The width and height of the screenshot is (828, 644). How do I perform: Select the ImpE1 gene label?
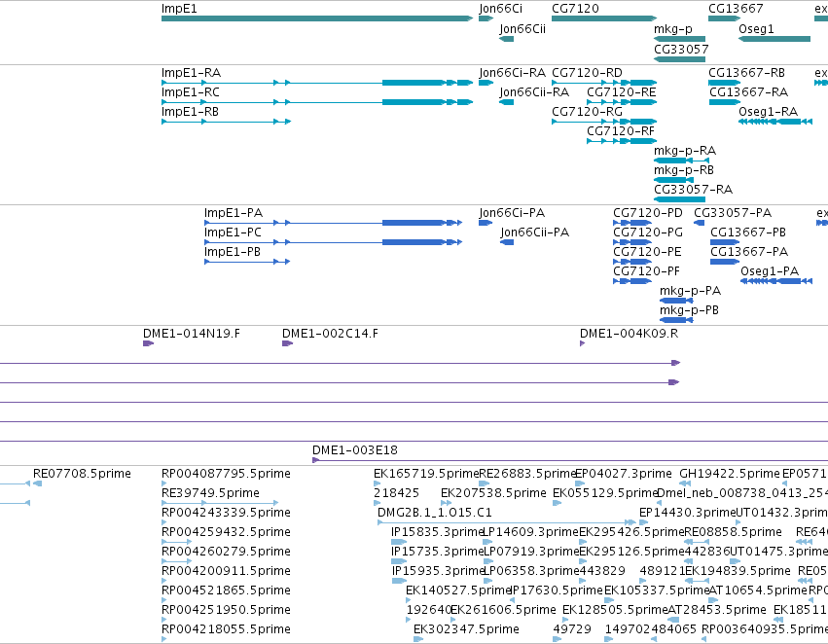(x=179, y=9)
